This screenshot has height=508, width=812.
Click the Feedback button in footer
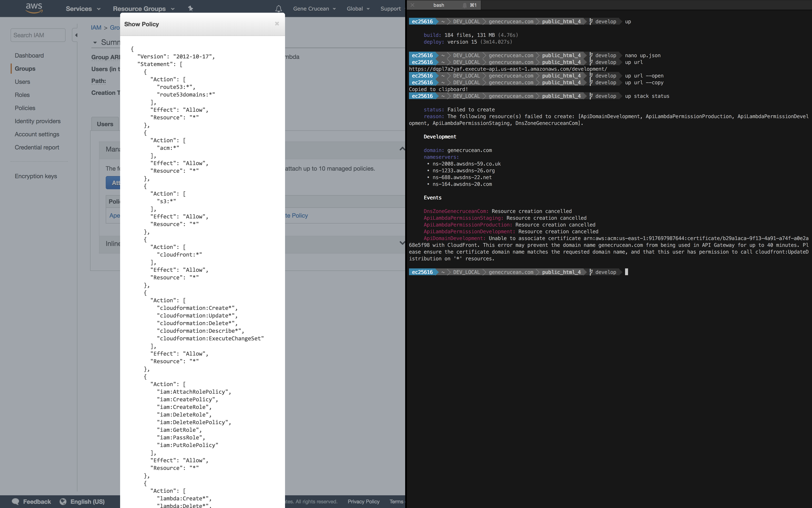[x=32, y=502]
